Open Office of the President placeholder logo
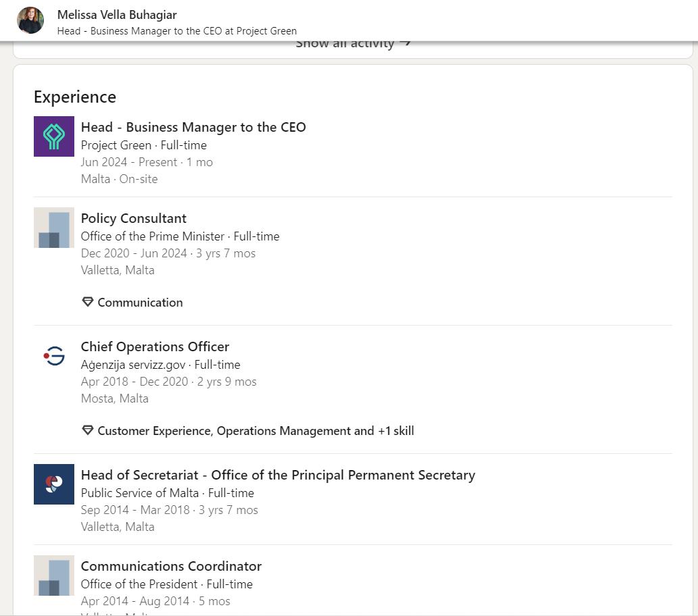This screenshot has width=698, height=616. pos(54,575)
